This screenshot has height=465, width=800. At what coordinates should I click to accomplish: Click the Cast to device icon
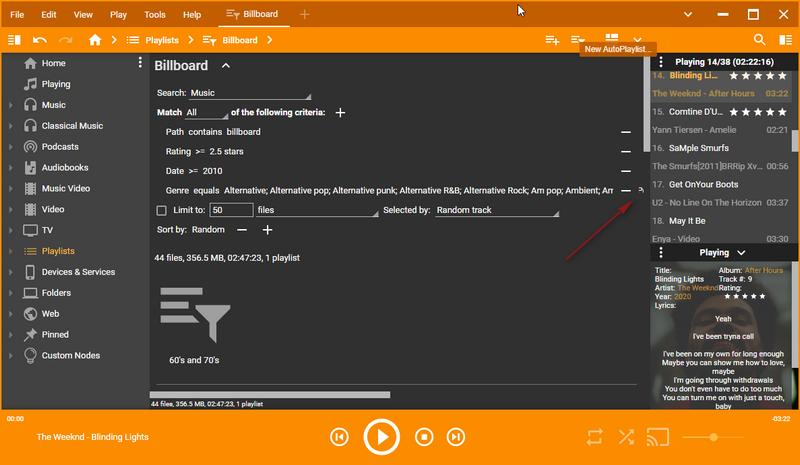point(657,437)
